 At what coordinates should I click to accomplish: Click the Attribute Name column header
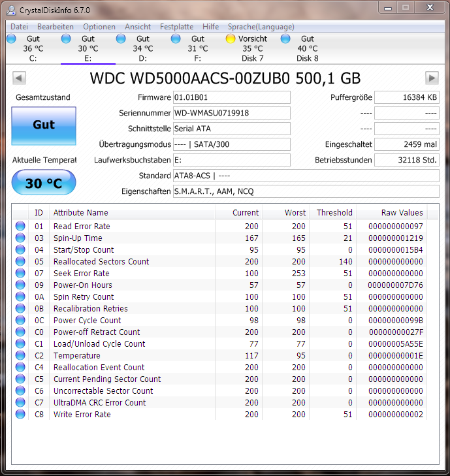133,212
